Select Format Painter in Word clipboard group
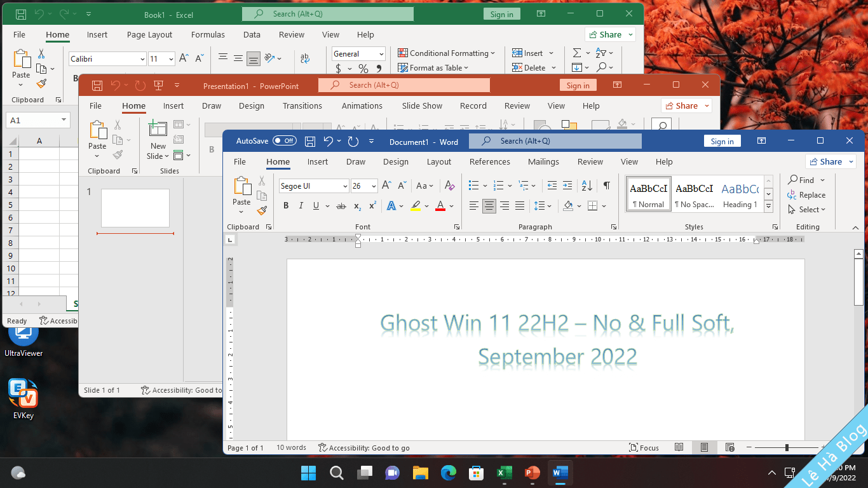Image resolution: width=868 pixels, height=488 pixels. coord(262,210)
